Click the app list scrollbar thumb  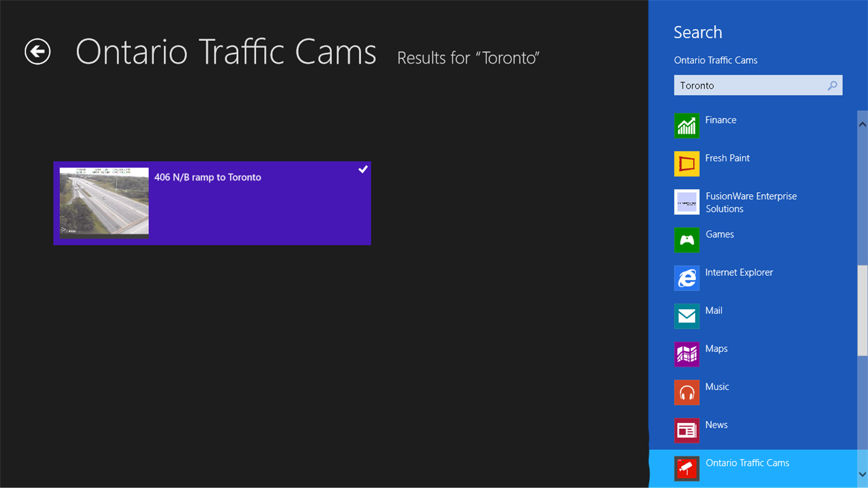point(862,310)
